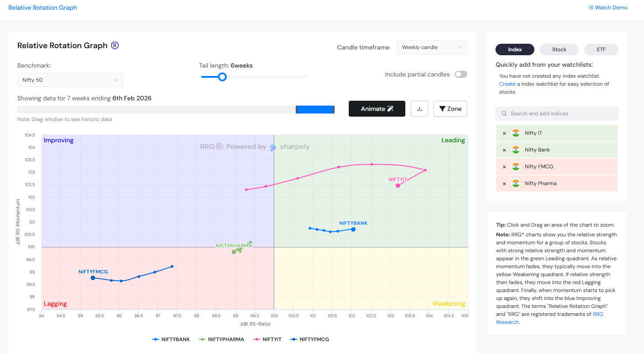Remove Nifty Bank using its x icon

(x=504, y=150)
